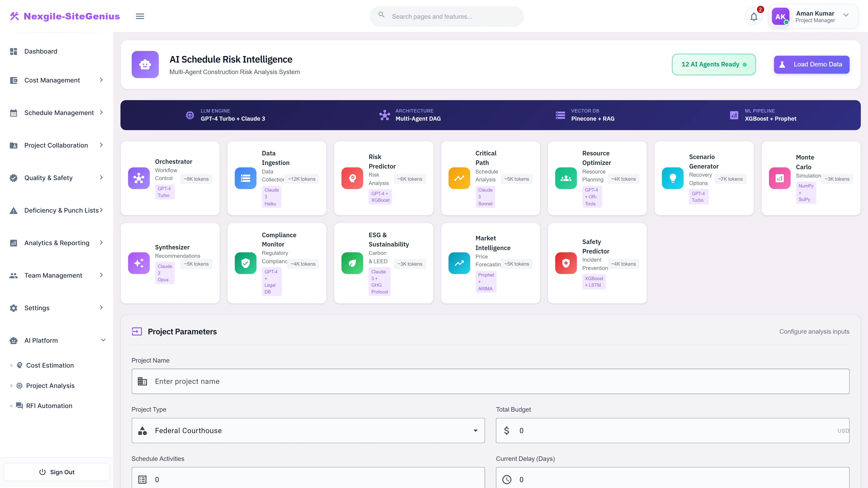The width and height of the screenshot is (868, 488).
Task: Open the Risk Predictor agent icon
Action: [352, 178]
